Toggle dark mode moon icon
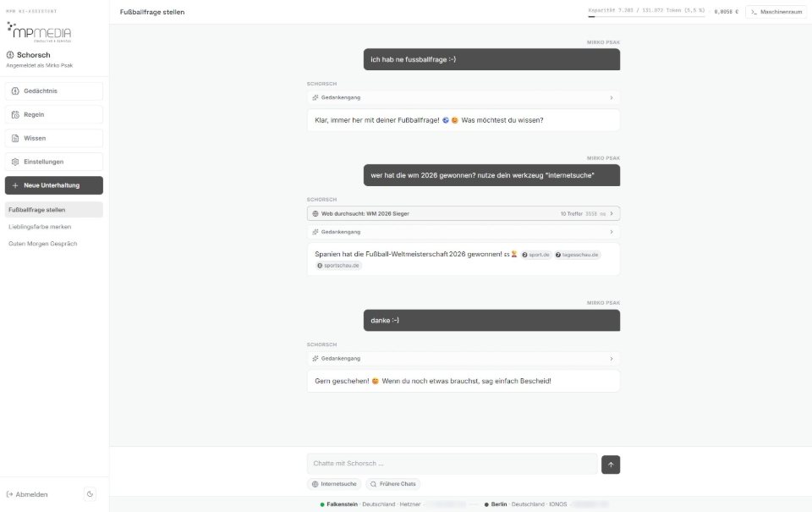This screenshot has height=512, width=812. 91,494
